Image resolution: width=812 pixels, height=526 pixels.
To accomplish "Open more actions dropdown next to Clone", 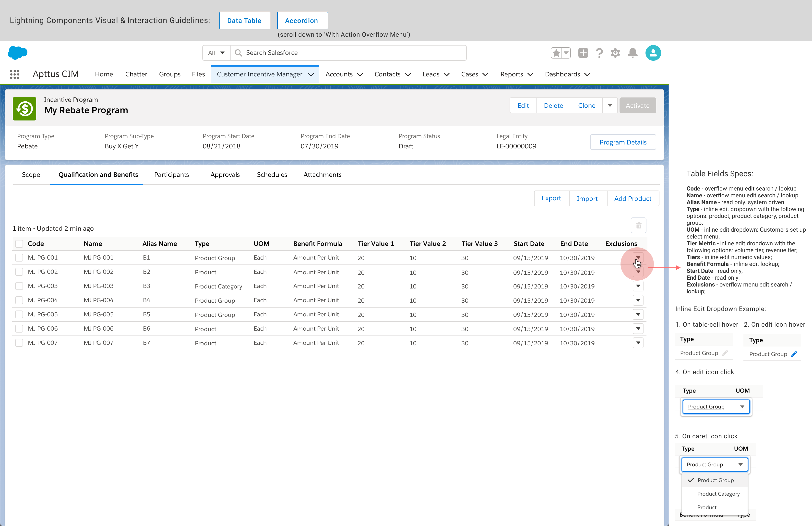I will [x=610, y=105].
